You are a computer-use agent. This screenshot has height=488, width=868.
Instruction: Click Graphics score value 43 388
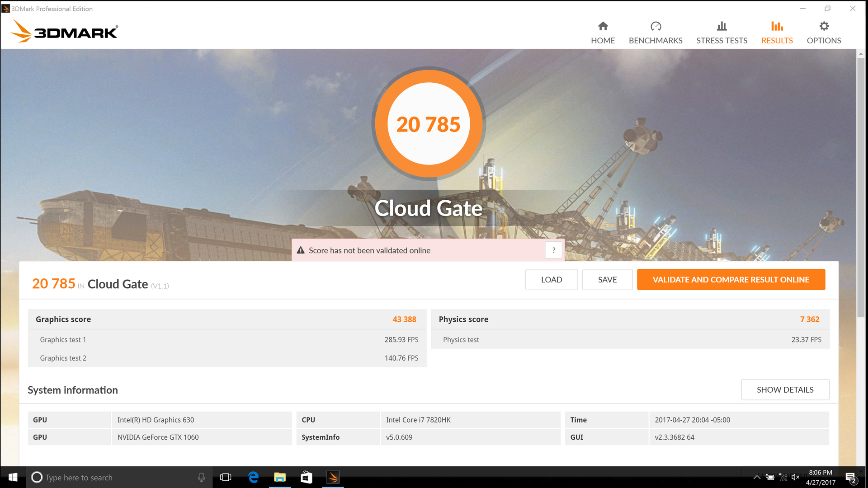pos(404,319)
